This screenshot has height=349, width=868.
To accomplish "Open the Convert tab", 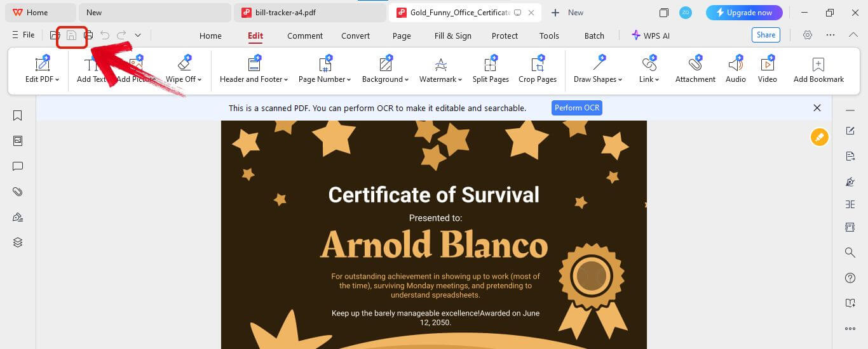I will point(355,36).
